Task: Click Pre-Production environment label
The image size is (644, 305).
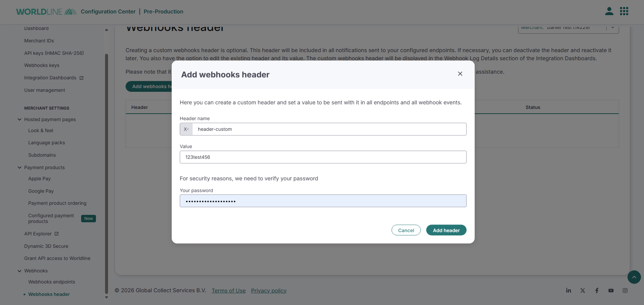Action: coord(163,11)
